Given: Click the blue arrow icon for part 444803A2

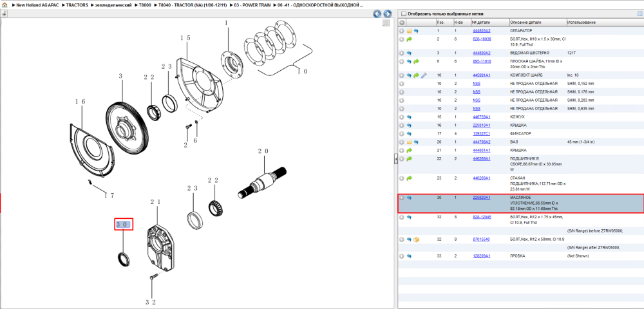Looking at the screenshot, I should pyautogui.click(x=415, y=31).
